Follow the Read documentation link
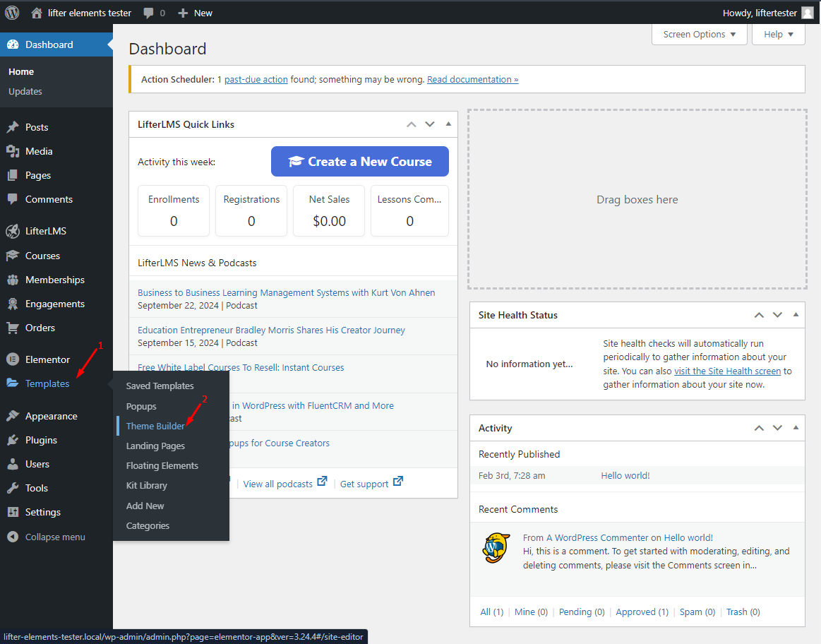 click(472, 79)
